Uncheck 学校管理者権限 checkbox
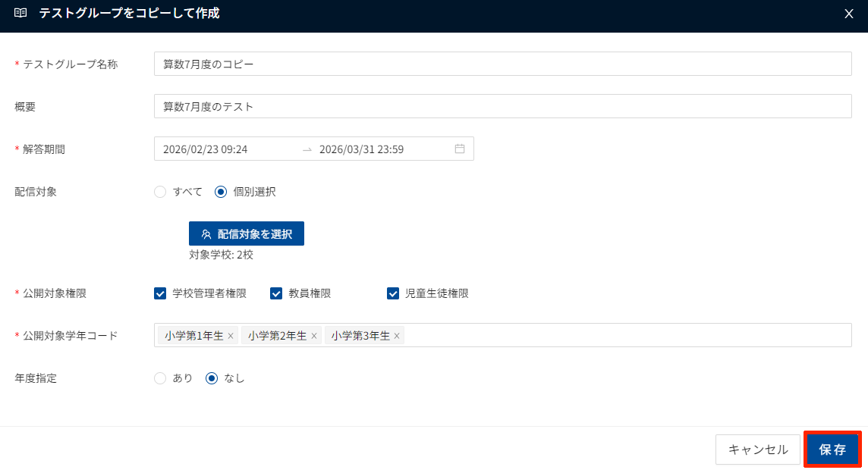The height and width of the screenshot is (470, 868). [160, 293]
